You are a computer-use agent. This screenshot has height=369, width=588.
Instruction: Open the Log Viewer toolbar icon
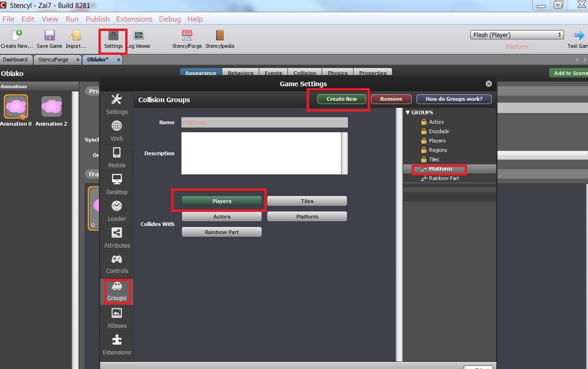139,36
